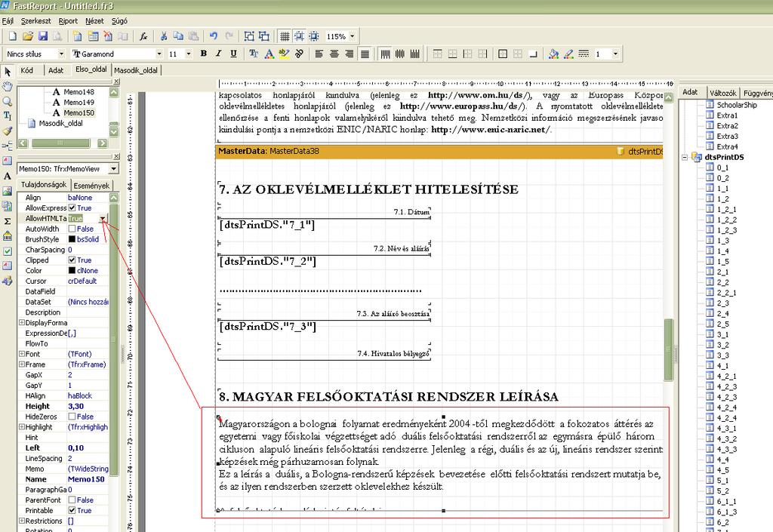Open the font size 11 dropdown
The width and height of the screenshot is (773, 532).
pos(188,54)
